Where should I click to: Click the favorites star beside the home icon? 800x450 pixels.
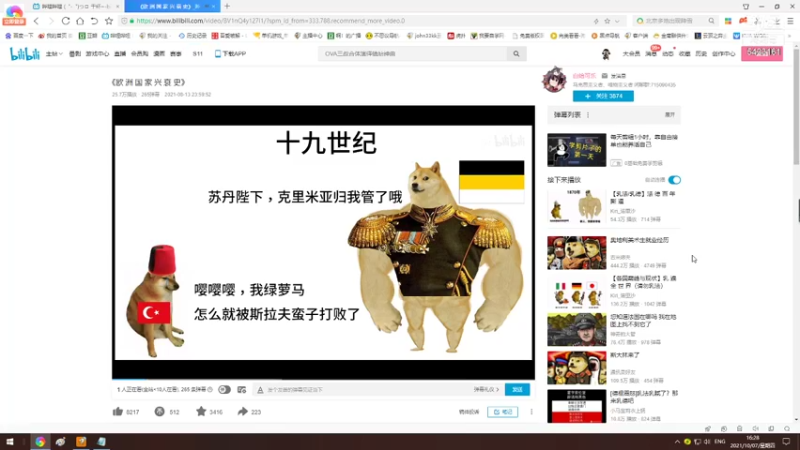click(109, 21)
